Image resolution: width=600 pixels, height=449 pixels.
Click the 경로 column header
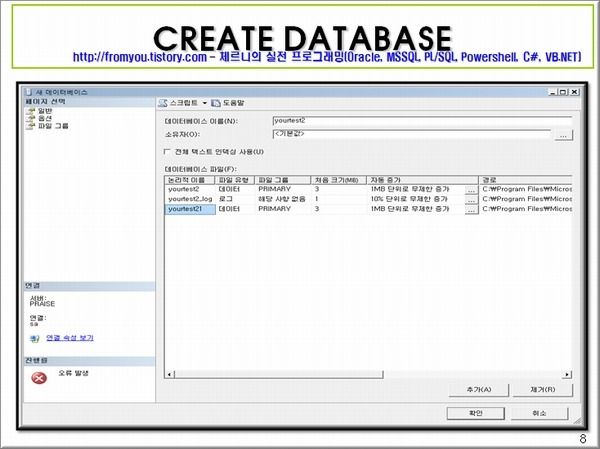(525, 180)
